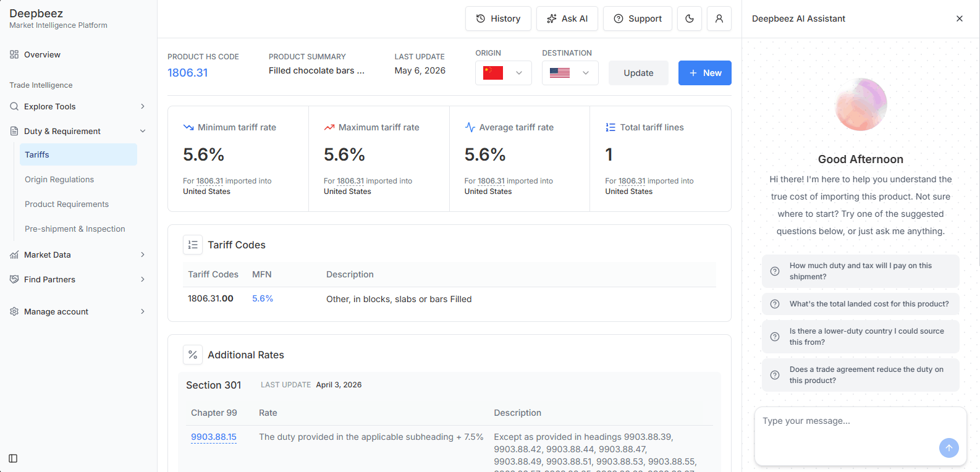Close the Deepbeez AI Assistant panel
Viewport: 980px width, 472px height.
click(x=960, y=19)
